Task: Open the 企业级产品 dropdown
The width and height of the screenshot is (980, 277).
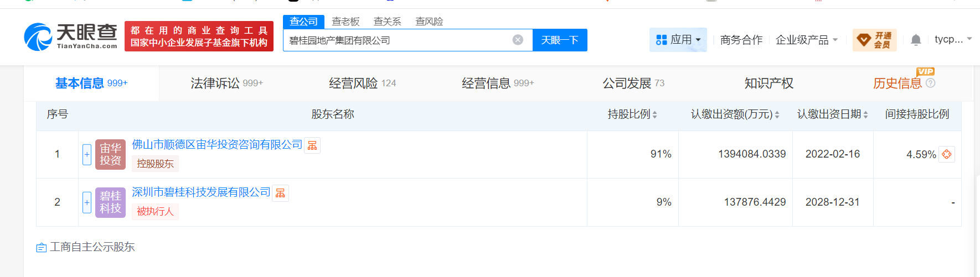Action: (807, 40)
